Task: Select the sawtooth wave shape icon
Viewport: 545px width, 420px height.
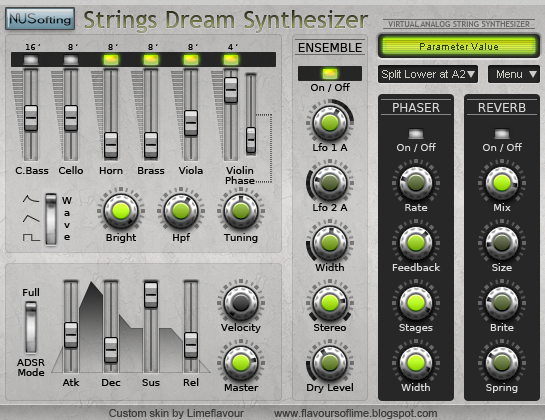Action: (x=31, y=218)
